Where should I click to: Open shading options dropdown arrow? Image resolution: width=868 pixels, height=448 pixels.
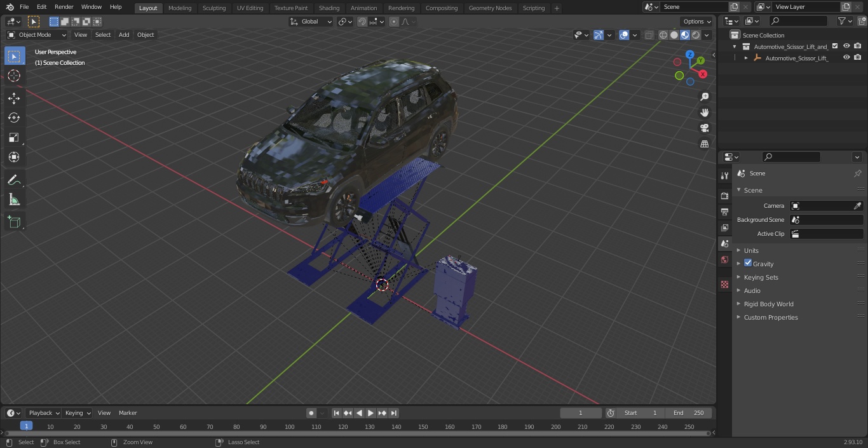707,35
